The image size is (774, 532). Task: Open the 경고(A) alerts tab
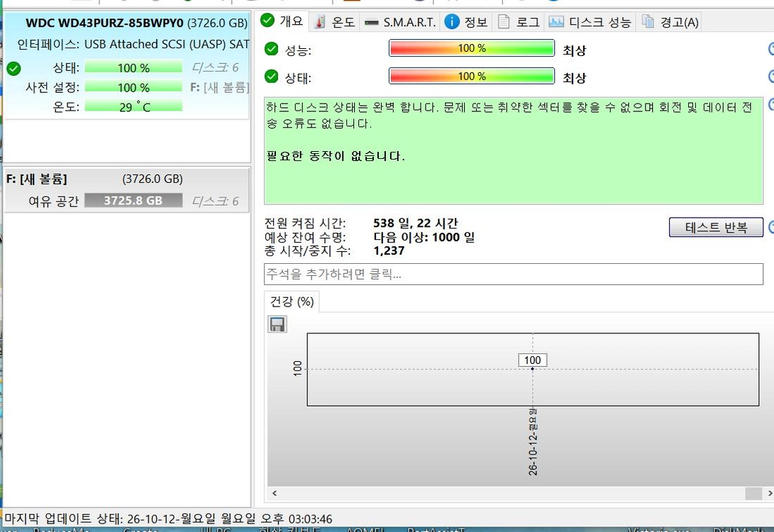click(x=670, y=22)
